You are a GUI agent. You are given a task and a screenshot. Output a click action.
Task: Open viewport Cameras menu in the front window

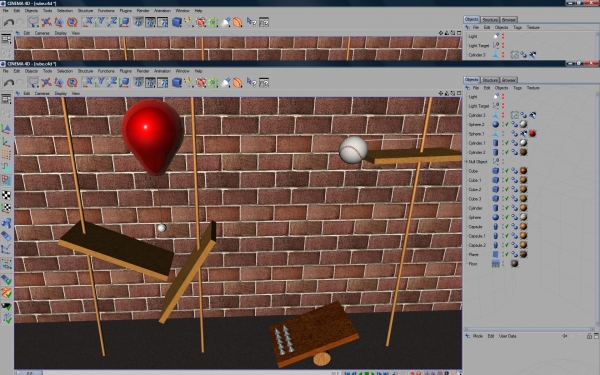pos(42,93)
